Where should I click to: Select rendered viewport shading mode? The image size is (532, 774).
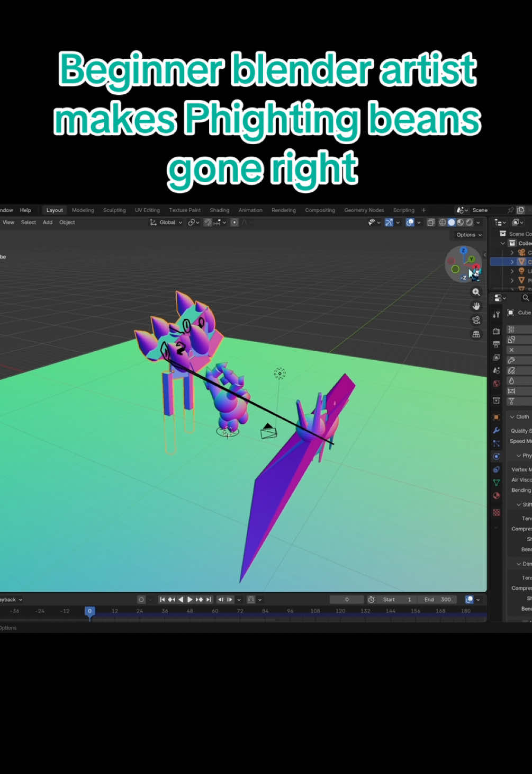(x=469, y=223)
